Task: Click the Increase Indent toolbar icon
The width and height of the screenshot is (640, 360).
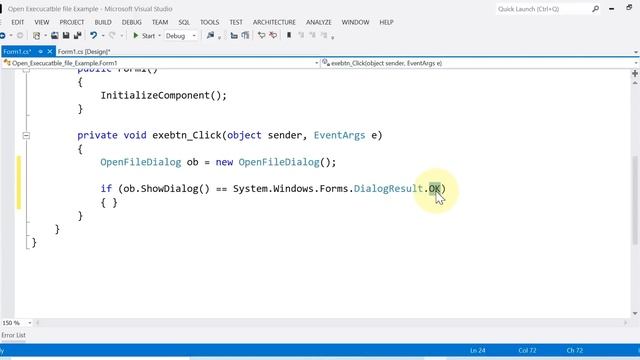Action: (x=245, y=36)
